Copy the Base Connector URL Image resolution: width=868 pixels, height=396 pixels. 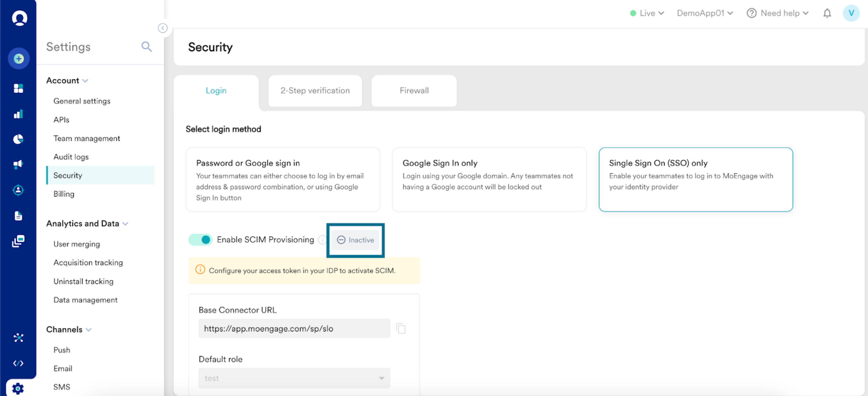(401, 328)
